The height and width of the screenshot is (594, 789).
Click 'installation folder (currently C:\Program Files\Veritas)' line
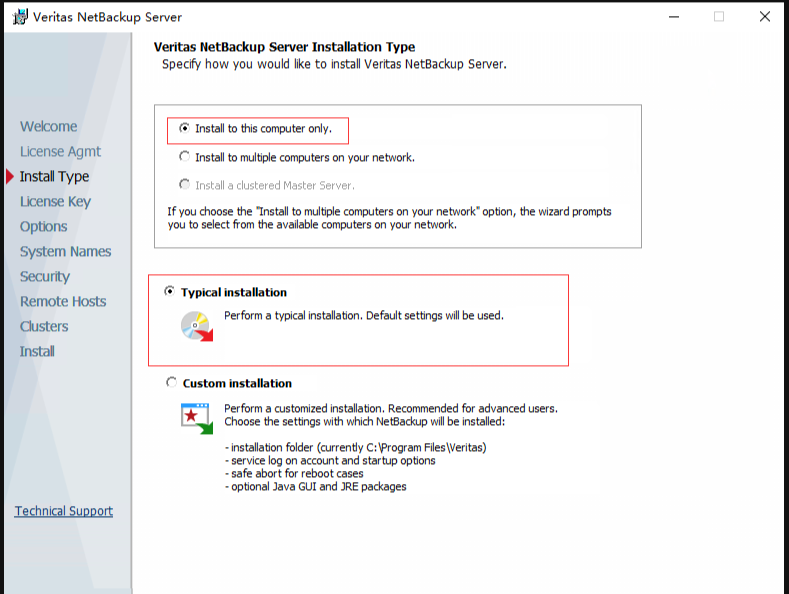coord(355,448)
